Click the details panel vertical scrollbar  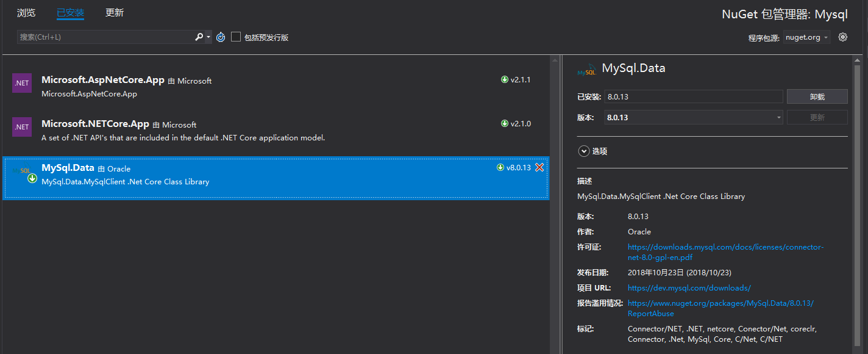pyautogui.click(x=857, y=204)
